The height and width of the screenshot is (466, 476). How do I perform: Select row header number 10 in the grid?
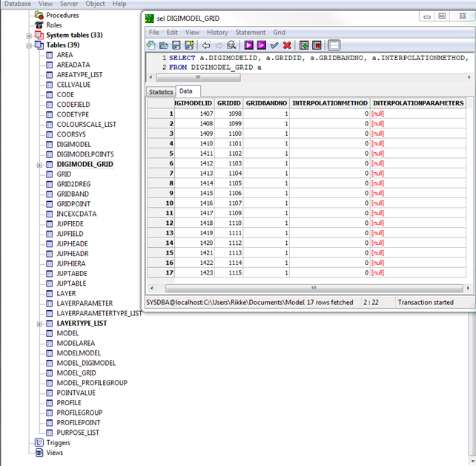161,203
